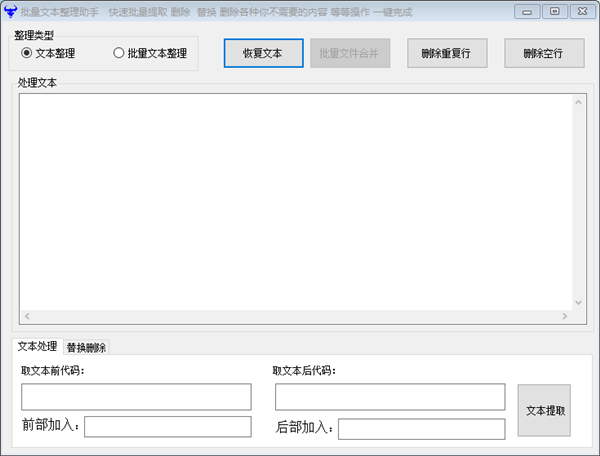600x456 pixels.
Task: Switch to the 替换删除 tab
Action: [86, 348]
